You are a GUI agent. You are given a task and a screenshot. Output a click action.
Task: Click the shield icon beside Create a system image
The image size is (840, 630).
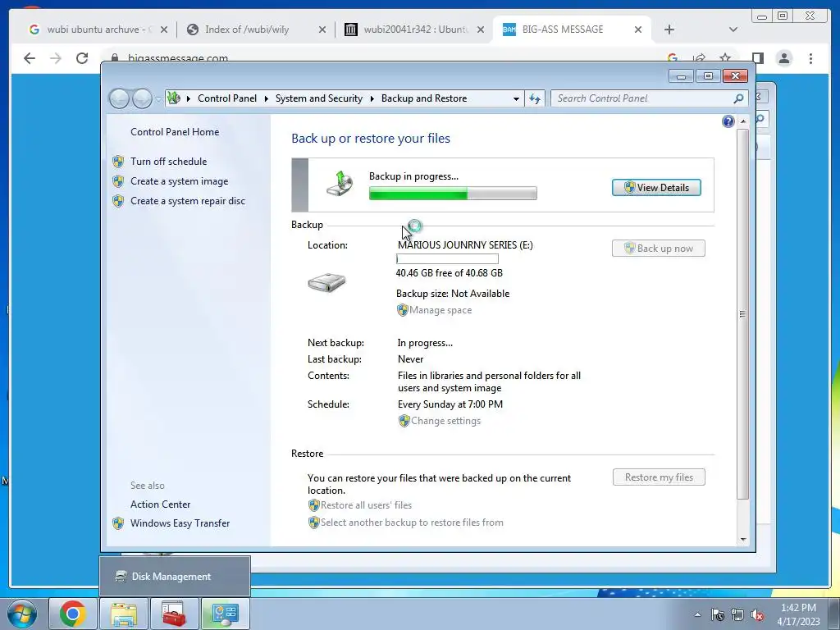[x=118, y=181]
